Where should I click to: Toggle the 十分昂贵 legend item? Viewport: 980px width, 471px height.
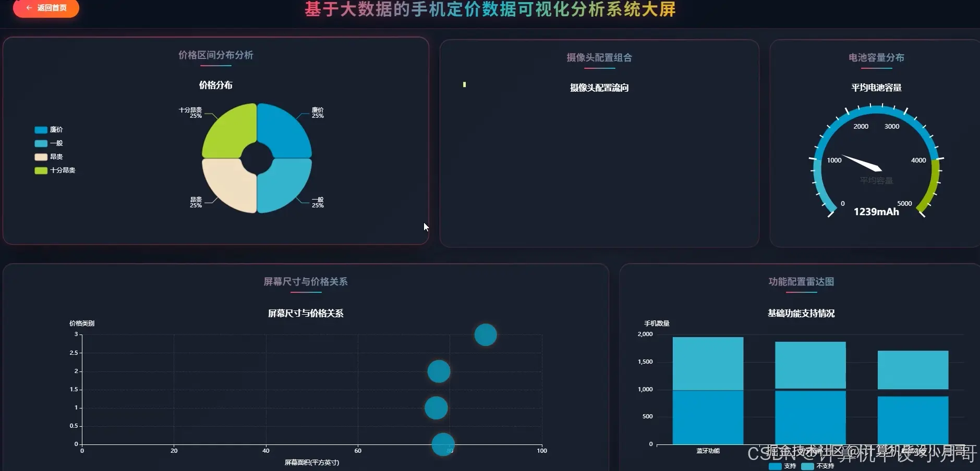tap(55, 170)
